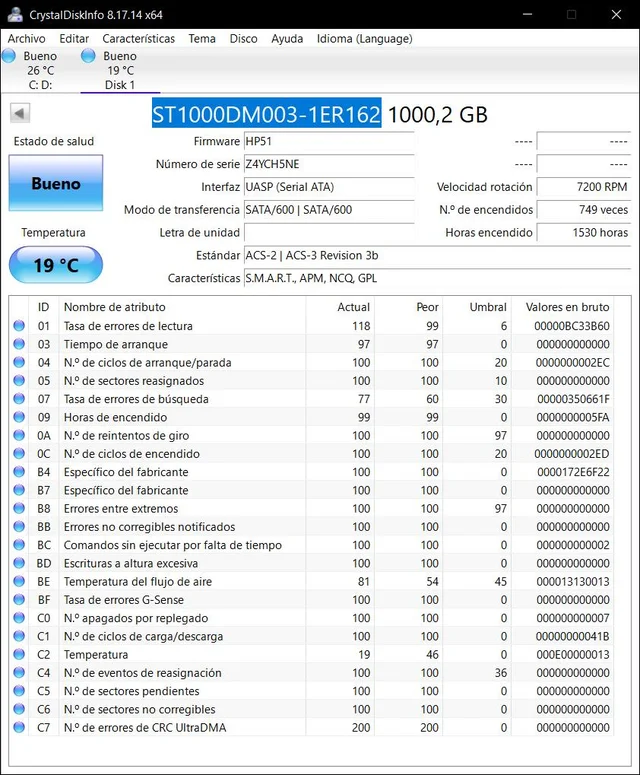Click the Firmware field HP51

[329, 141]
